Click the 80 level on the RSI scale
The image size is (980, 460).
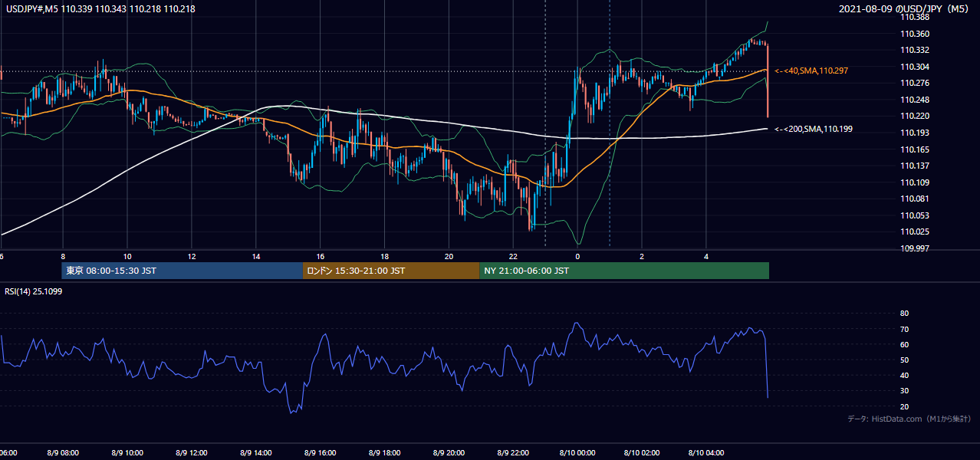point(904,314)
